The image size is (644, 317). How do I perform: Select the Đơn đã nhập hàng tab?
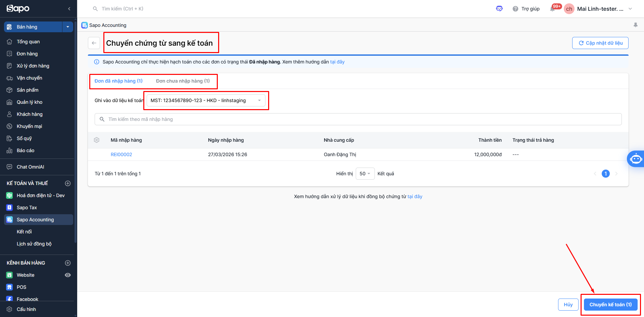click(118, 81)
